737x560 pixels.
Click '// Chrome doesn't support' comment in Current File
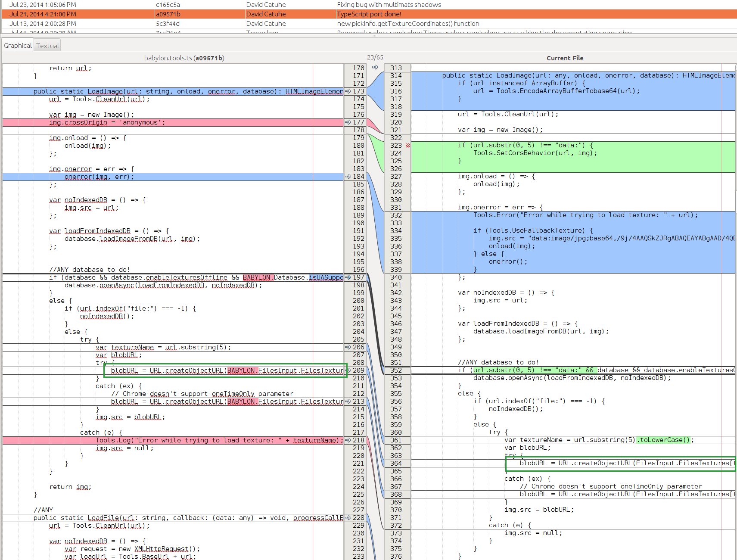[x=611, y=486]
